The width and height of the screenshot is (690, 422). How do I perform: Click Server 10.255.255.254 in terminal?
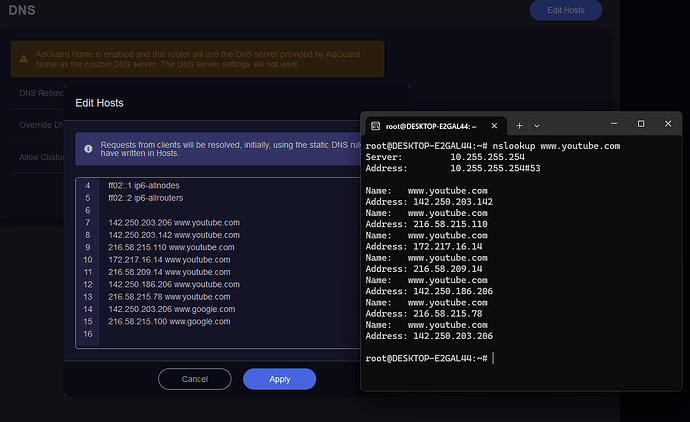445,157
